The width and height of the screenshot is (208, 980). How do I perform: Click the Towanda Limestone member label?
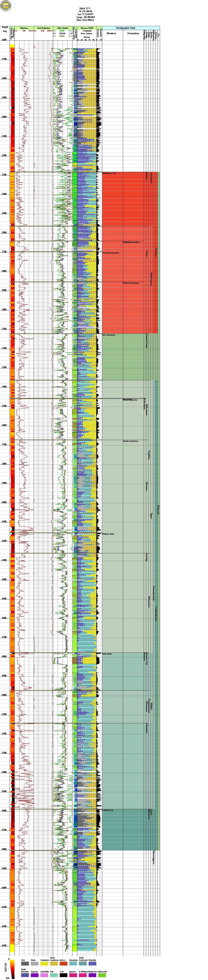(x=111, y=253)
